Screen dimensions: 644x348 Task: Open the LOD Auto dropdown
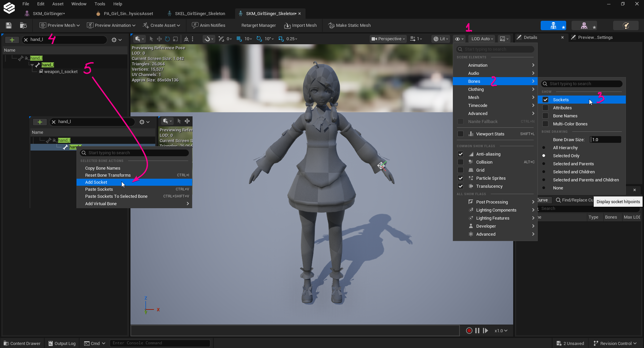(x=482, y=39)
